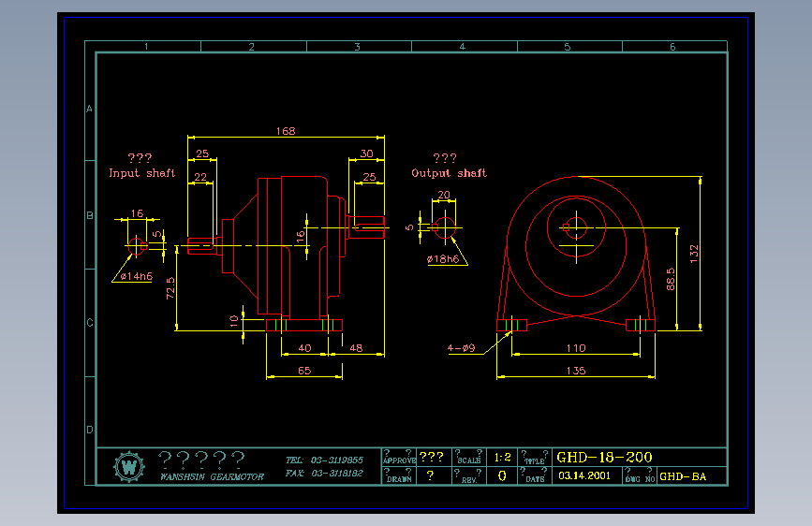Click the 'WANSHSIN GEARMOTOR' company name
812x526 pixels.
pyautogui.click(x=212, y=476)
